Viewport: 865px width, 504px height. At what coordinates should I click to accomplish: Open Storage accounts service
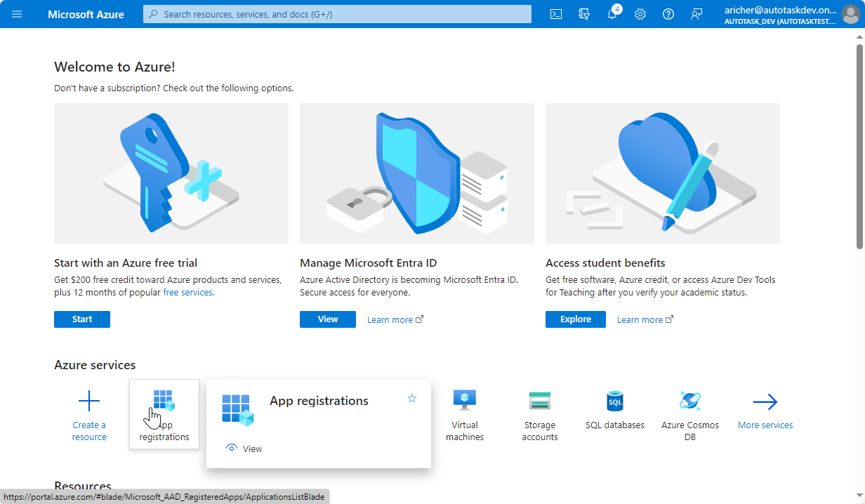coord(540,416)
